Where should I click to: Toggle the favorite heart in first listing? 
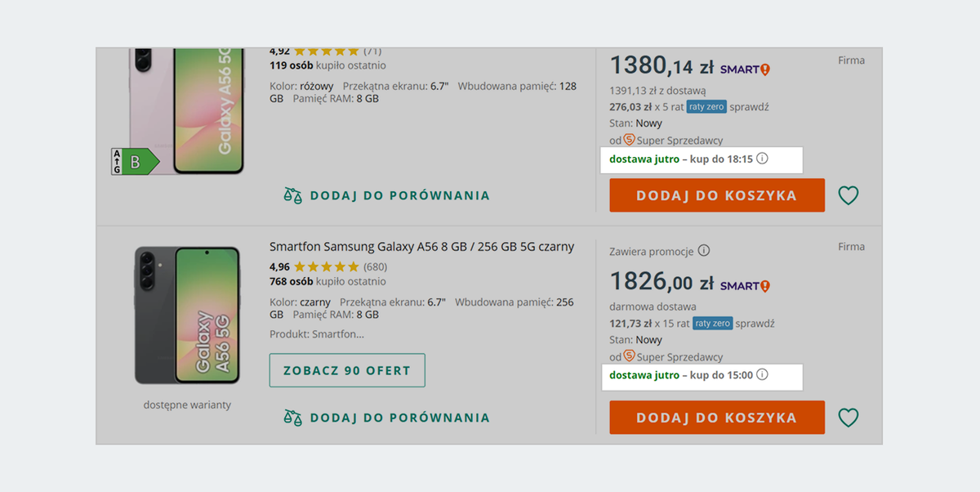[848, 195]
